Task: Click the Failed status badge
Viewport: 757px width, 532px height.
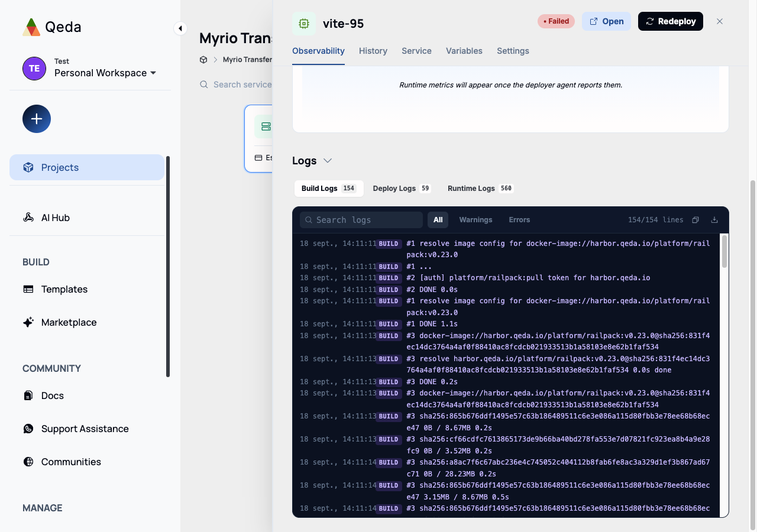Action: pos(556,21)
